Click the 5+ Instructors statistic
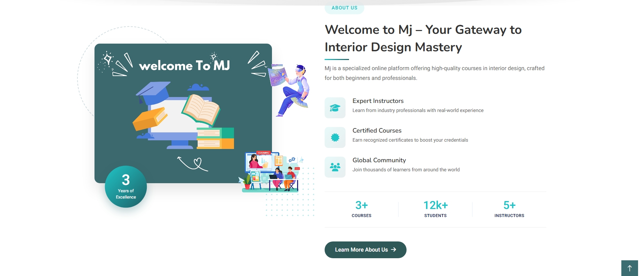 (x=509, y=209)
